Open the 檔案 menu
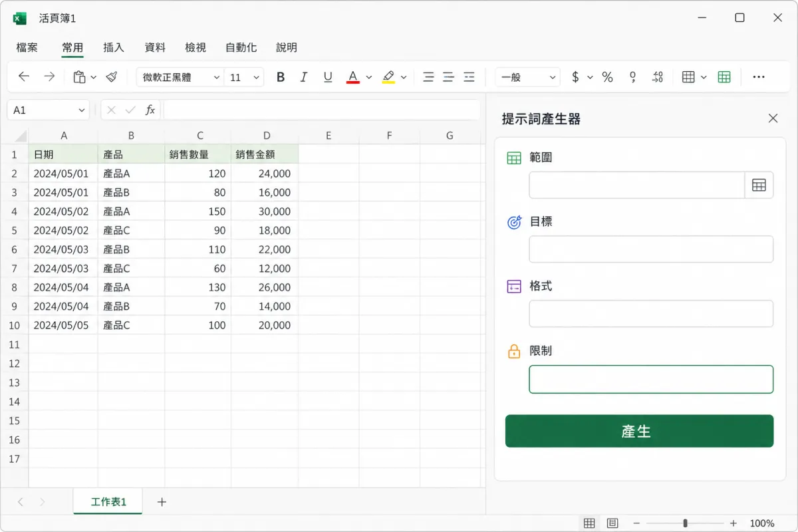Viewport: 798px width, 532px height. tap(27, 47)
